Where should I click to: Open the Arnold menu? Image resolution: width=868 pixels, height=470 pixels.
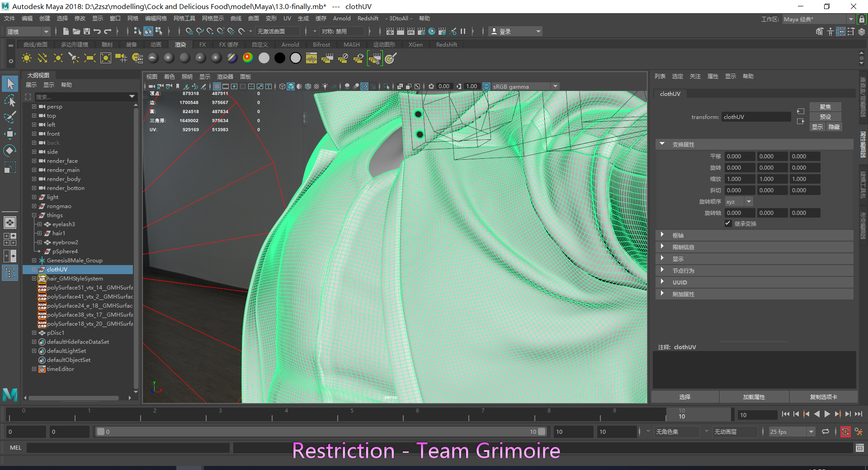coord(341,19)
